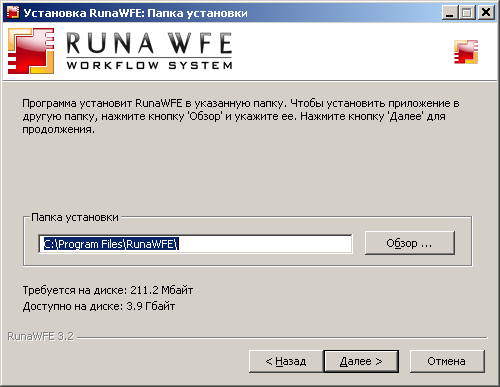Click the Обзор ... browse button
The height and width of the screenshot is (387, 500).
[410, 243]
